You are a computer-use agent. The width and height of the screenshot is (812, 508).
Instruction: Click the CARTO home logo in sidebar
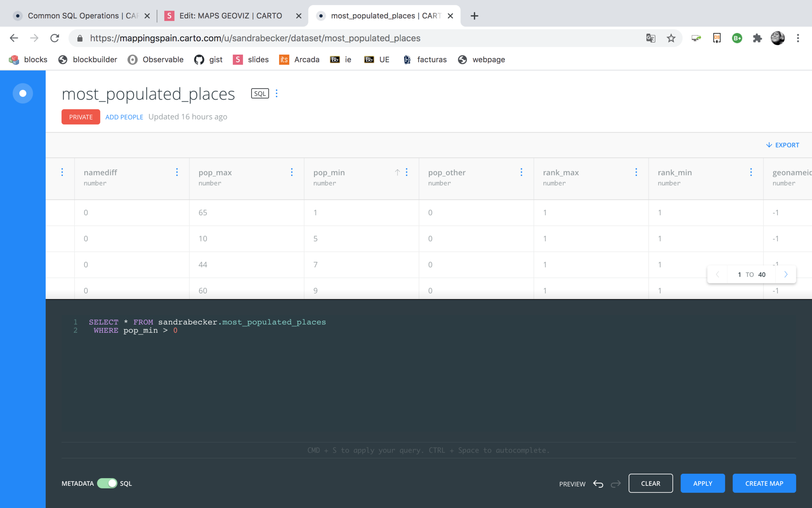[x=23, y=93]
